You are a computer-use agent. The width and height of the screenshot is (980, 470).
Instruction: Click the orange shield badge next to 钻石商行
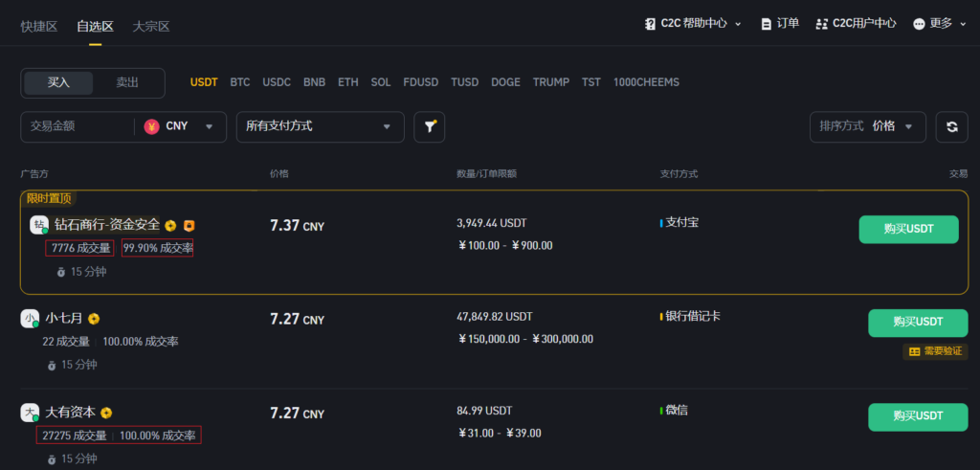[x=189, y=226]
